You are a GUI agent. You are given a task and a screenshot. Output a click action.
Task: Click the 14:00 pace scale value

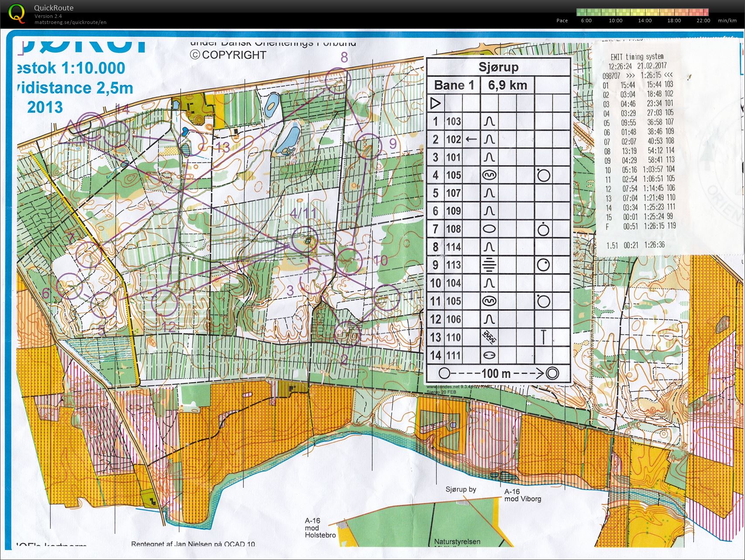tap(645, 21)
